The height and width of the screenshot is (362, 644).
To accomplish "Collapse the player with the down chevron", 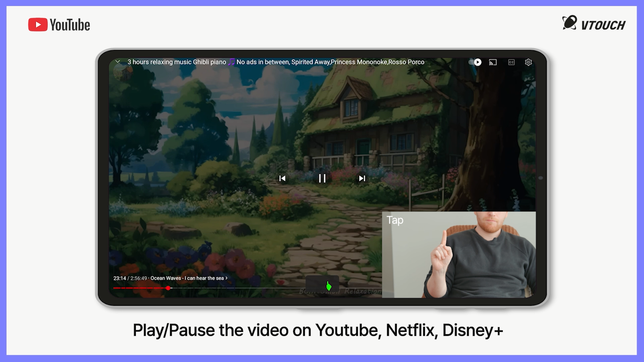I will (x=118, y=62).
